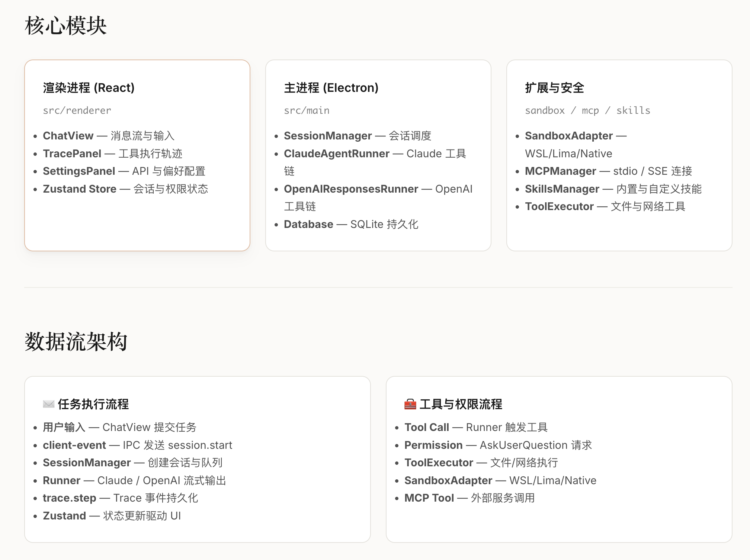
Task: Select OpenAIResponsesRunner in the list
Action: (350, 189)
